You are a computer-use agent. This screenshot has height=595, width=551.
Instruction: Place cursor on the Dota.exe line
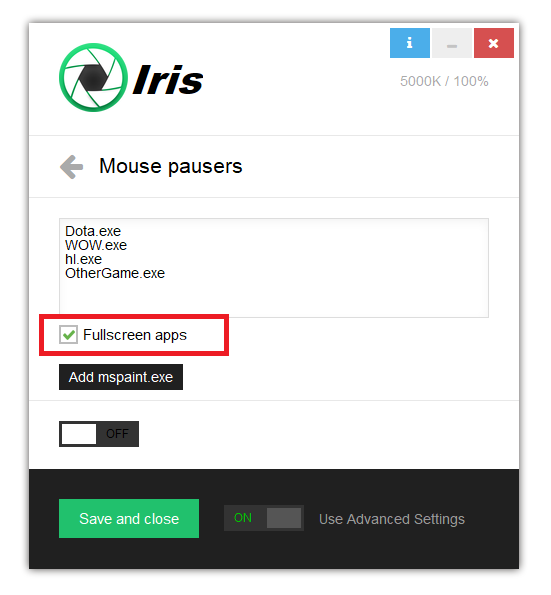click(x=93, y=231)
